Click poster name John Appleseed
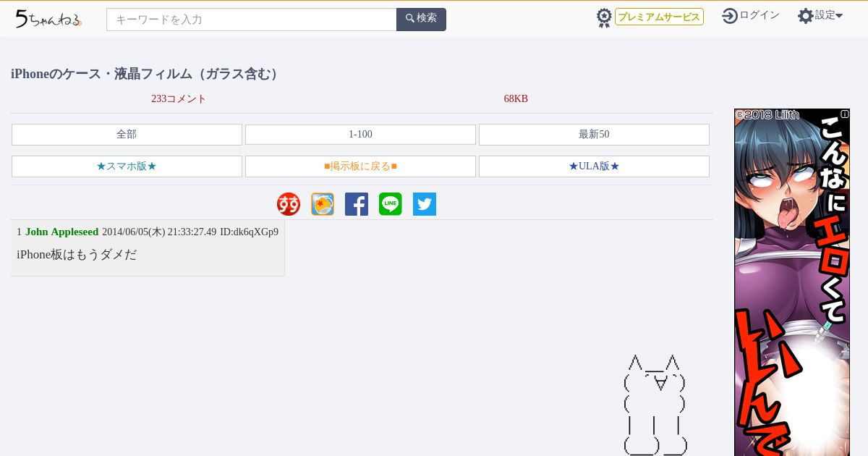 coord(61,232)
